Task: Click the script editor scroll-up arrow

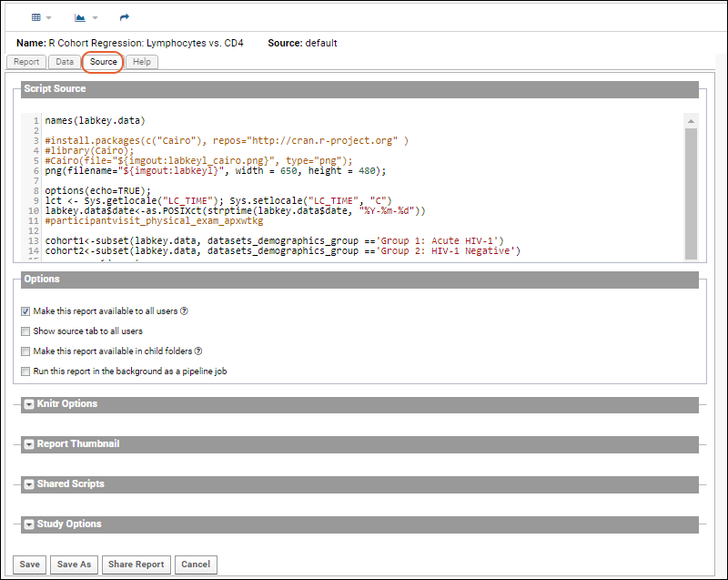Action: click(691, 121)
